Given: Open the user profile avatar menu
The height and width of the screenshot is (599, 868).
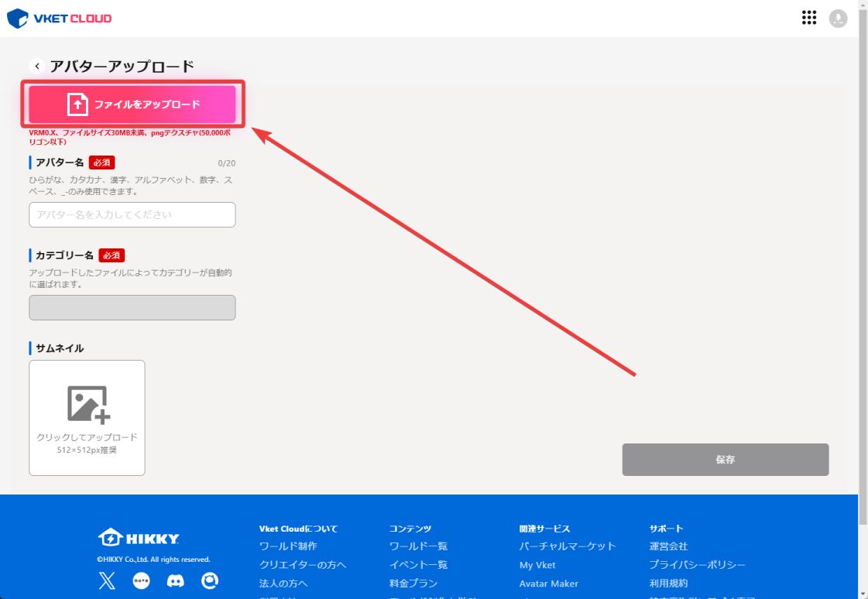Looking at the screenshot, I should 838,19.
